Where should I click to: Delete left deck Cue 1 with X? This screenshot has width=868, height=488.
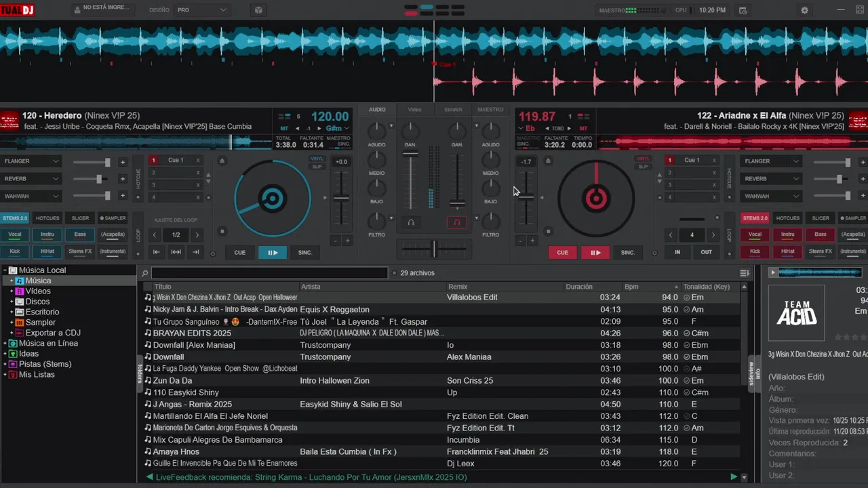click(198, 161)
